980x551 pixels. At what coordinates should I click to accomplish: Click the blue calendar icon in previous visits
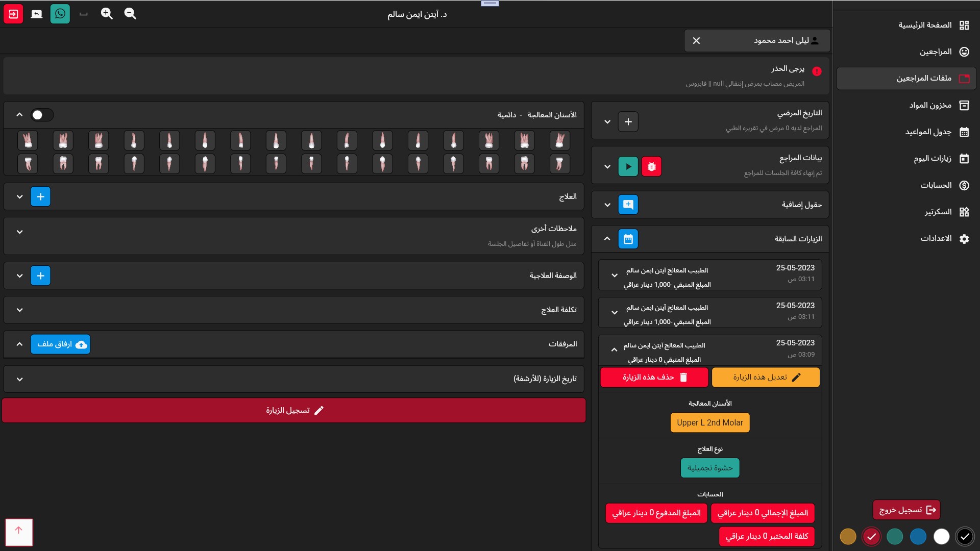pos(628,239)
